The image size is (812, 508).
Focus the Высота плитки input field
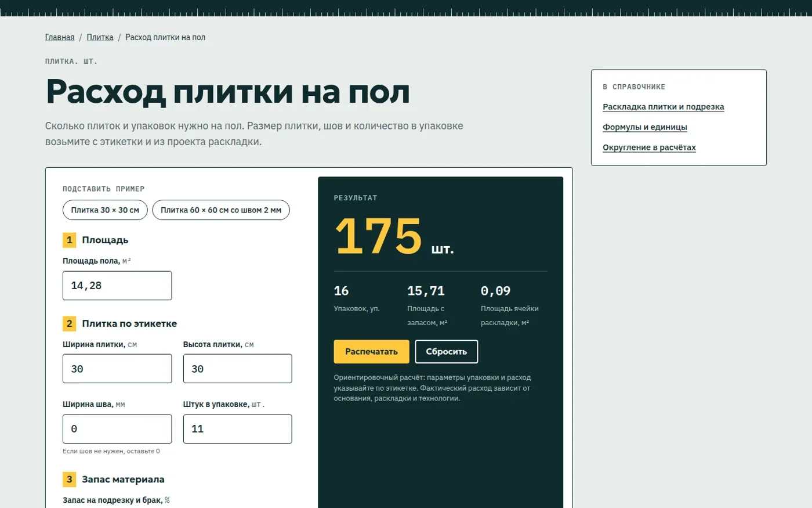(238, 369)
